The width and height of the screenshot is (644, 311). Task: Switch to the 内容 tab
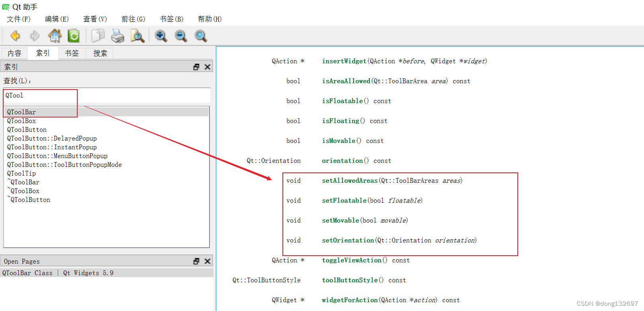pos(14,53)
